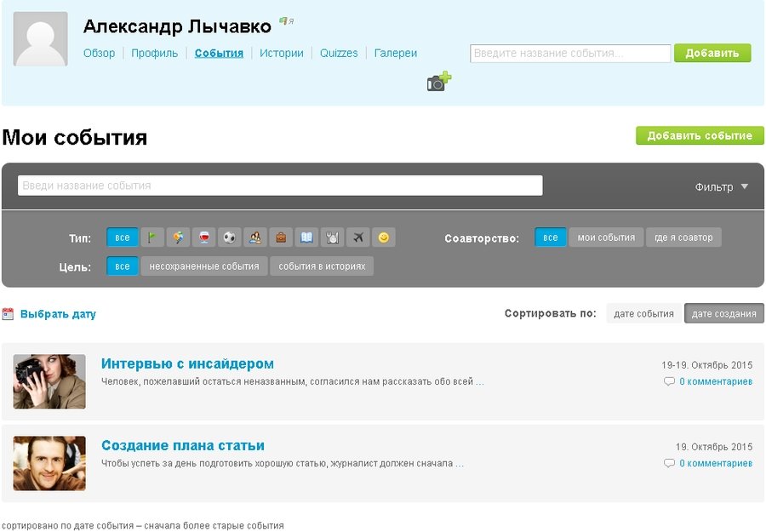Image resolution: width=766 pixels, height=532 pixels.
Task: Open comments link for Создание плана статьи
Action: 716,463
